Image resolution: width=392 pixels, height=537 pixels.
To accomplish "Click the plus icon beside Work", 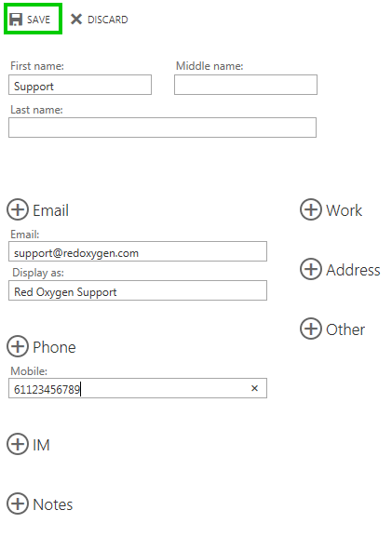I will (311, 209).
